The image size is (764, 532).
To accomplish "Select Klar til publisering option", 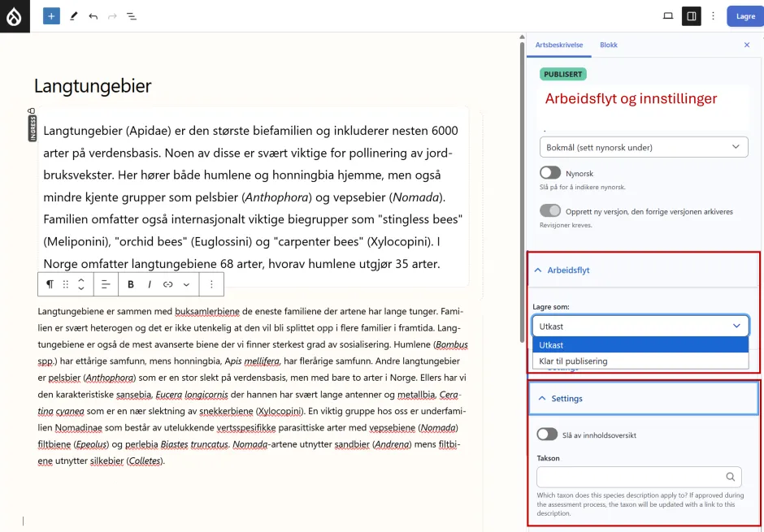I will pyautogui.click(x=640, y=361).
